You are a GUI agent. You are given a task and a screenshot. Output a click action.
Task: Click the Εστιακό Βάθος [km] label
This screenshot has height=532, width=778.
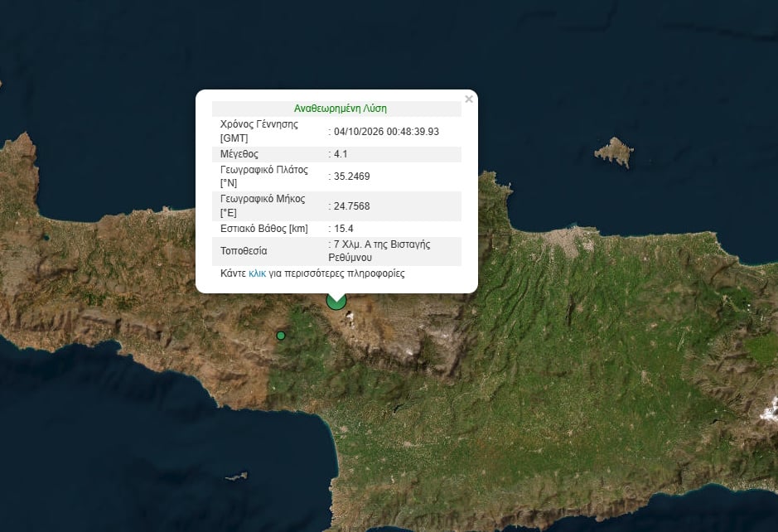(x=264, y=228)
